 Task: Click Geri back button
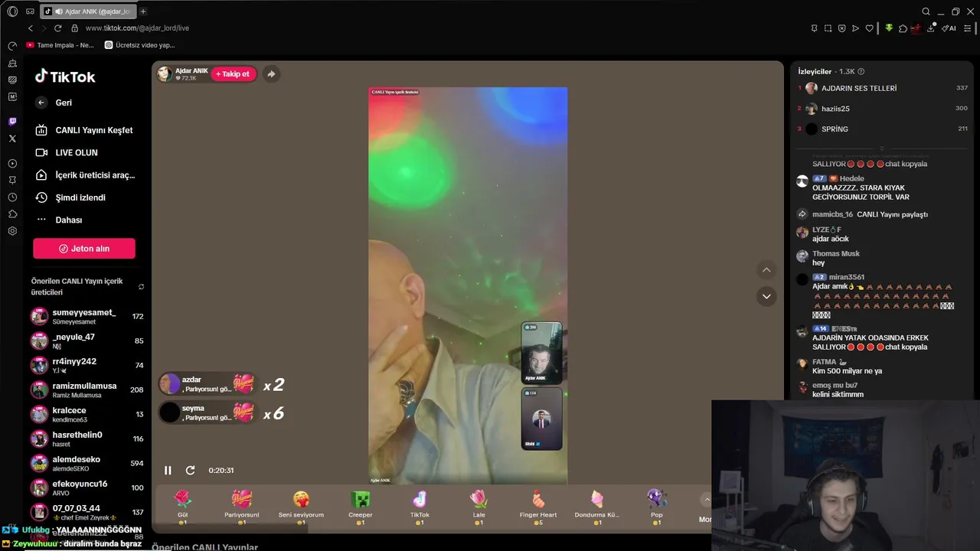pos(54,103)
